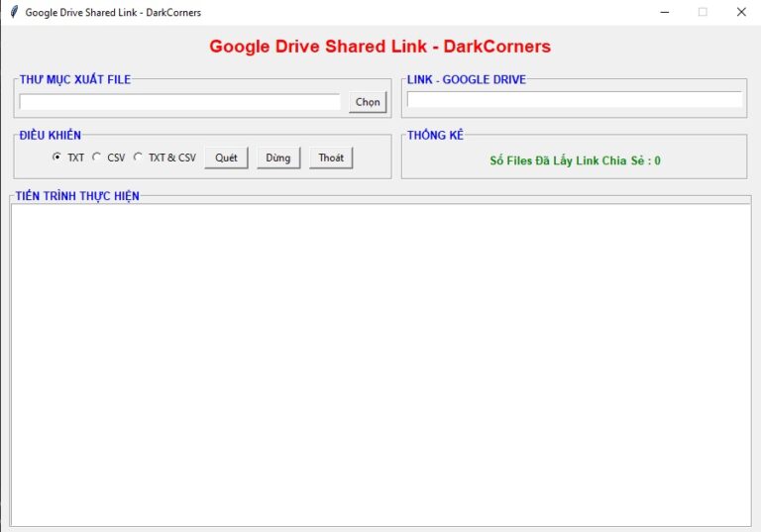The width and height of the screenshot is (761, 532).
Task: Select the TXT output format radio button
Action: pos(56,158)
